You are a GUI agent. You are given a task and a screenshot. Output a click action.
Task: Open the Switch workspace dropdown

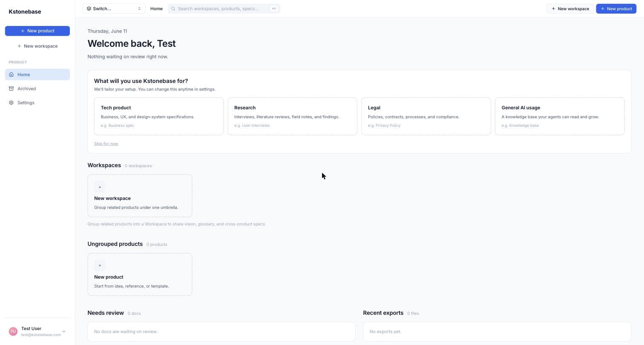[x=114, y=9]
